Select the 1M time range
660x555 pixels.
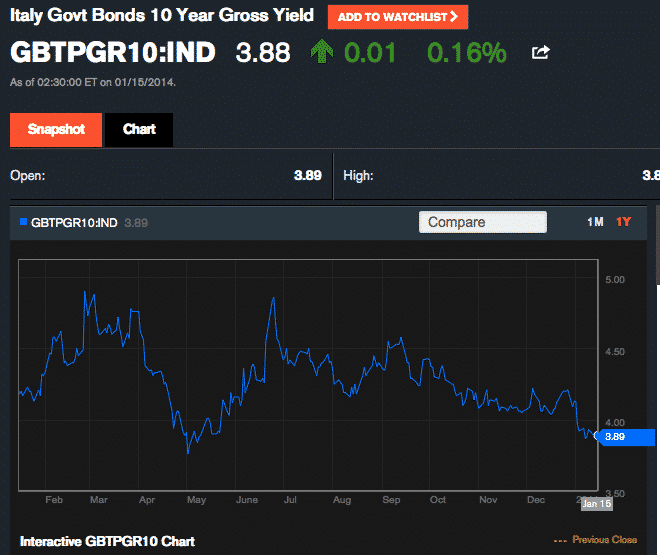(x=594, y=222)
